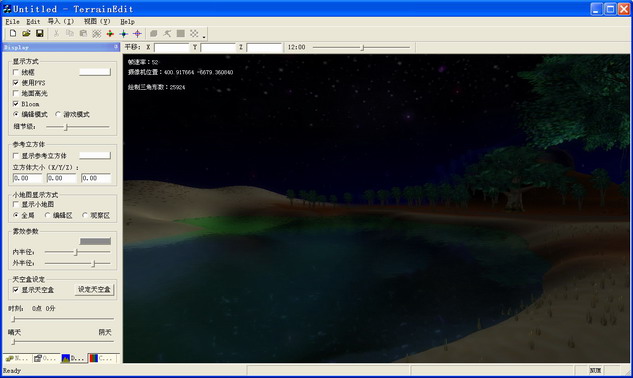
Task: Click the Copy toolbar icon
Action: pos(70,34)
